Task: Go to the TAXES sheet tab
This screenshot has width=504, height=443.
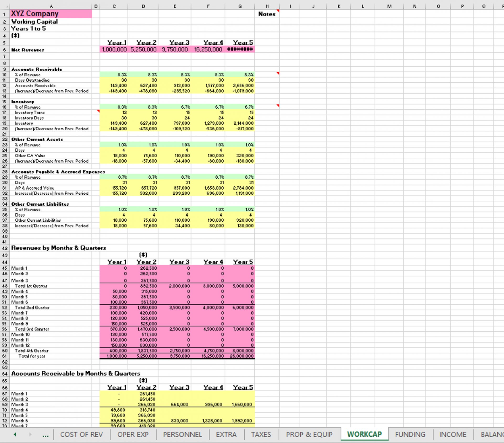Action: coord(261,434)
